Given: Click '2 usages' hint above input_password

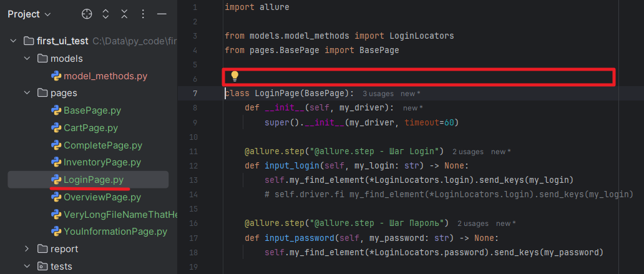Looking at the screenshot, I should [473, 223].
